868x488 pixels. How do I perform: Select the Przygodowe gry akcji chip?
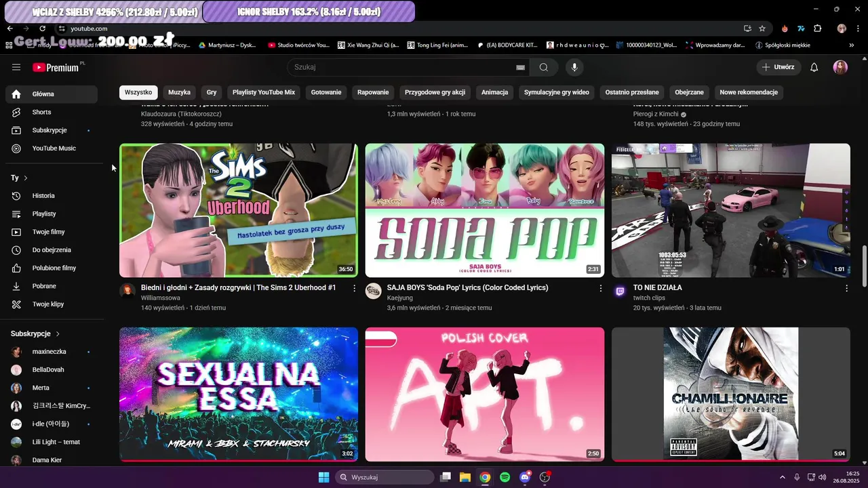point(435,92)
